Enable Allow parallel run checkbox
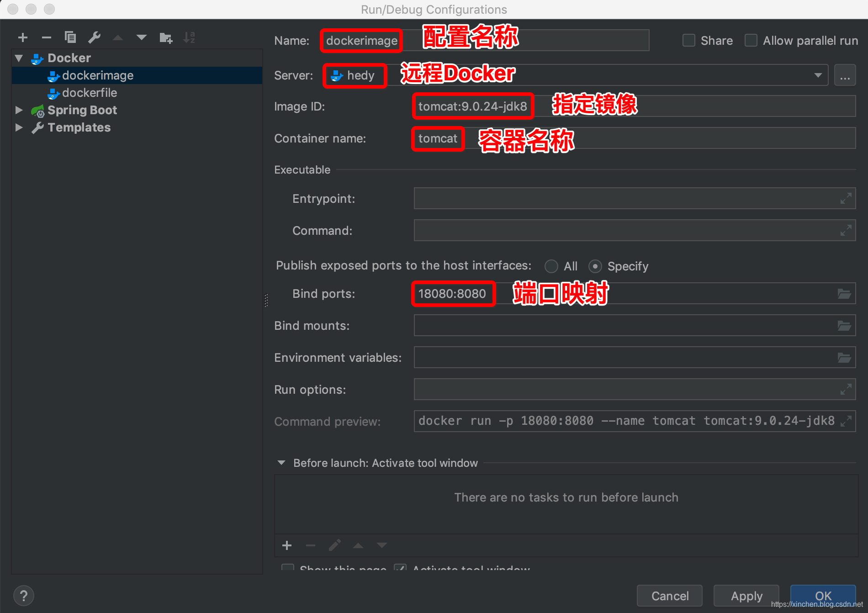 751,41
